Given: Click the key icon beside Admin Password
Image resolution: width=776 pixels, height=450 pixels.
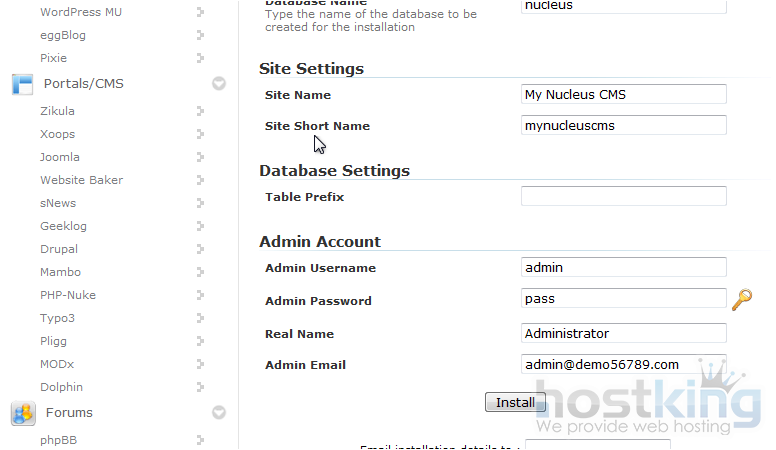Looking at the screenshot, I should [741, 299].
